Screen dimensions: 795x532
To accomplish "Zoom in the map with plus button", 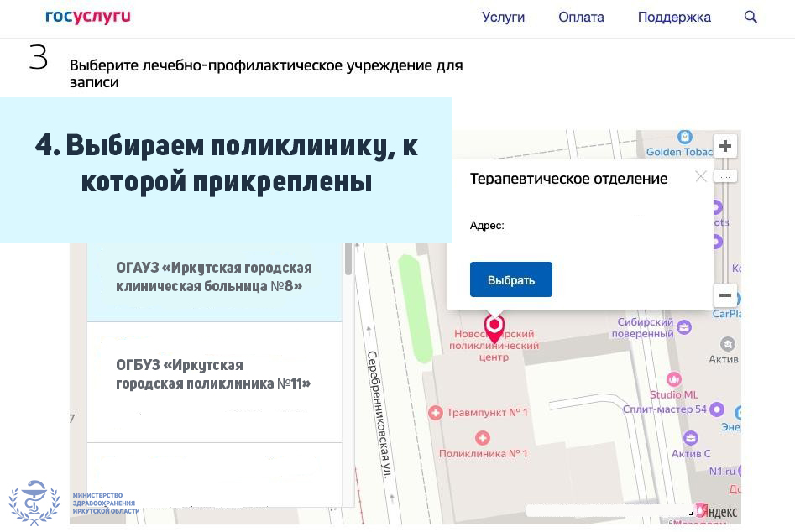I will coord(725,146).
